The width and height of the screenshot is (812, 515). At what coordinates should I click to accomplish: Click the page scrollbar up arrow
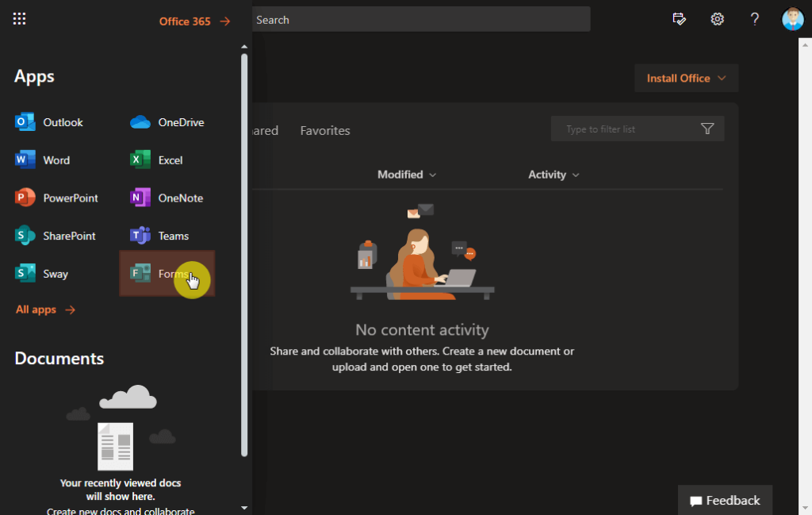pos(805,45)
